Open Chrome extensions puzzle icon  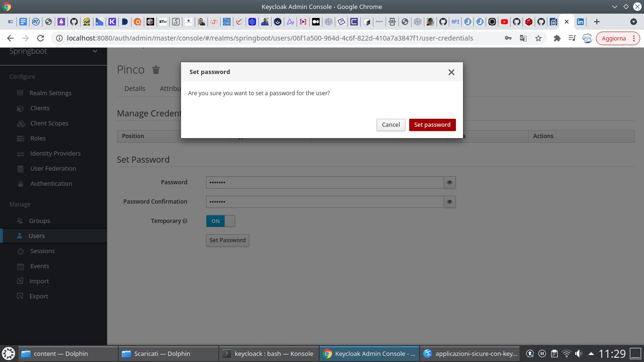coord(557,38)
